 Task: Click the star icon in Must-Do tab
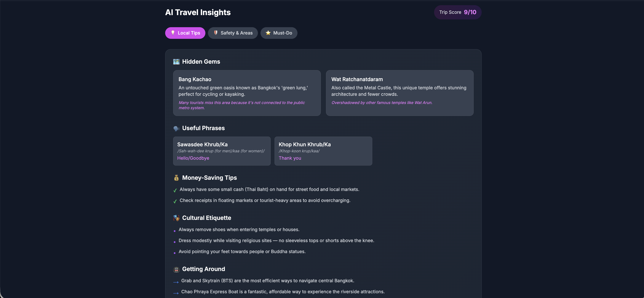268,33
